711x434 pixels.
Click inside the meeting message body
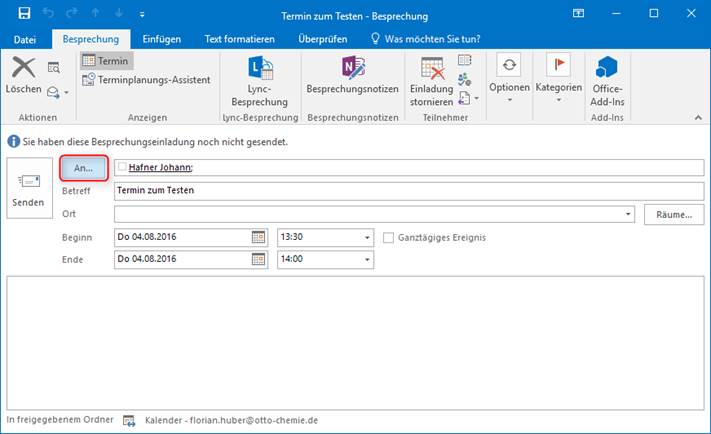(x=356, y=343)
